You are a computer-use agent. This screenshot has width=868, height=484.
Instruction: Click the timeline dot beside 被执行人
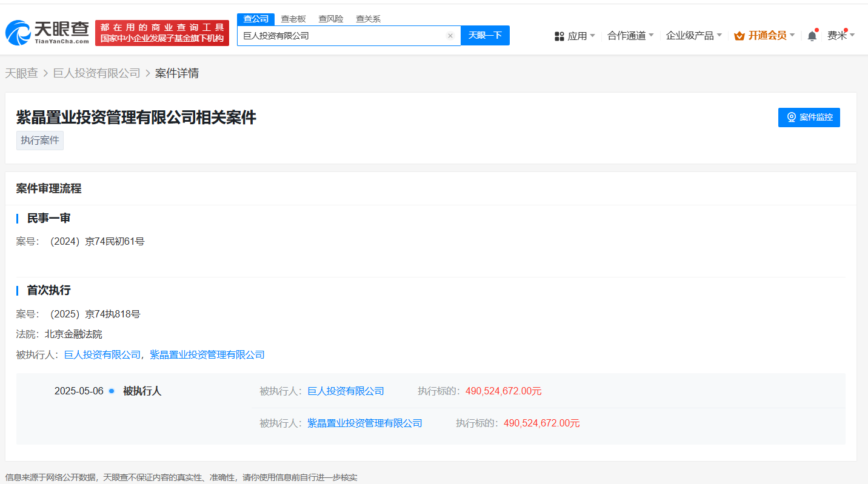click(112, 391)
